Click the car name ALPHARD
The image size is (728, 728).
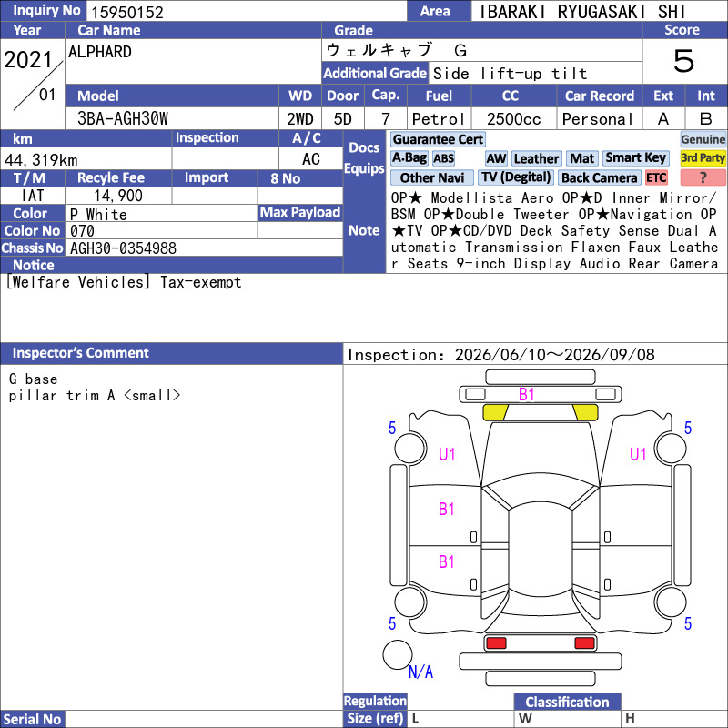tap(100, 52)
